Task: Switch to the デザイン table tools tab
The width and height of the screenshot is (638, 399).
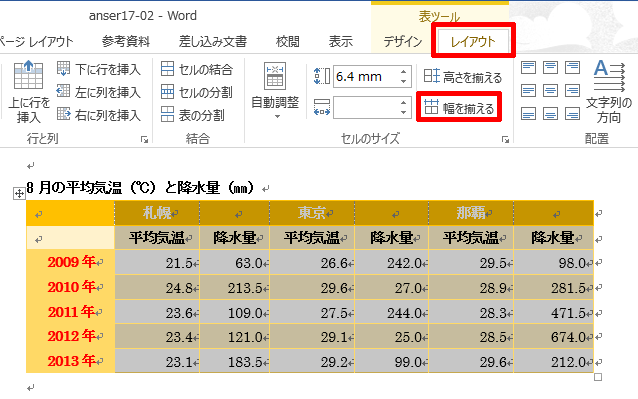Action: coord(402,41)
